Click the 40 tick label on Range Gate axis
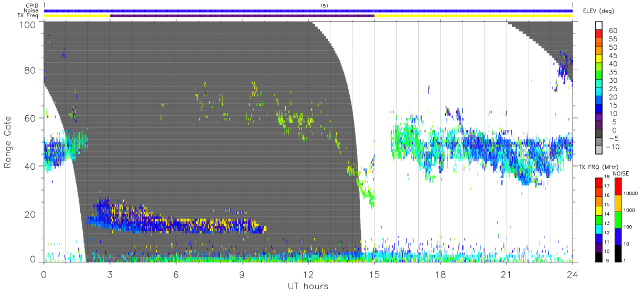Viewport: 644px width, 297px height. 30,166
